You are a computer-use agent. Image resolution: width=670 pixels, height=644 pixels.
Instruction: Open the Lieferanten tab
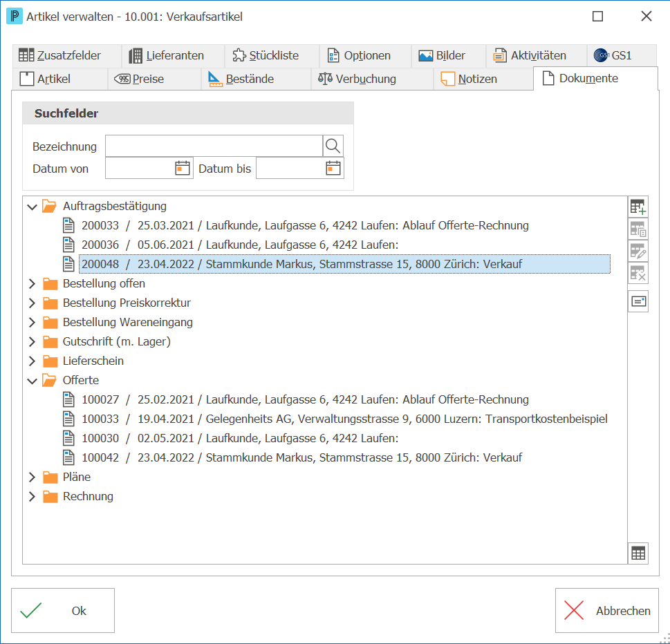[173, 55]
